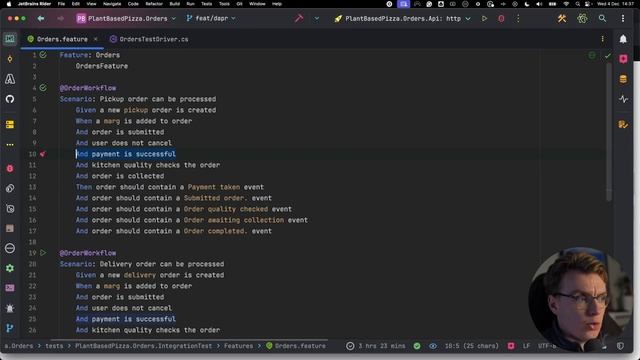Open the Refactor menu

[x=154, y=4]
